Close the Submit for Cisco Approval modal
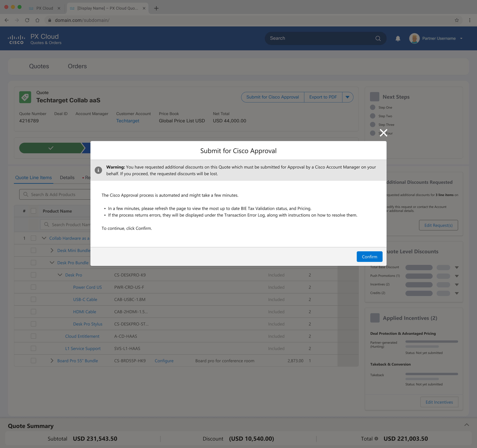Screen dimensions: 477x448 pos(383,133)
